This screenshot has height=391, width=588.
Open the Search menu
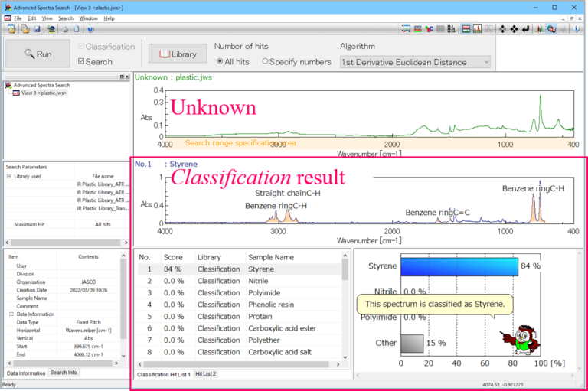coord(66,18)
